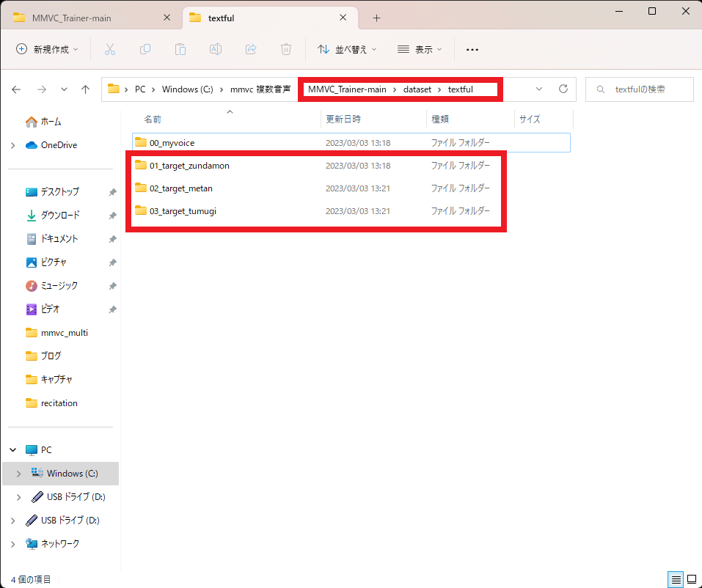This screenshot has height=588, width=702.
Task: Switch to large thumbnails view layout
Action: coord(691,579)
